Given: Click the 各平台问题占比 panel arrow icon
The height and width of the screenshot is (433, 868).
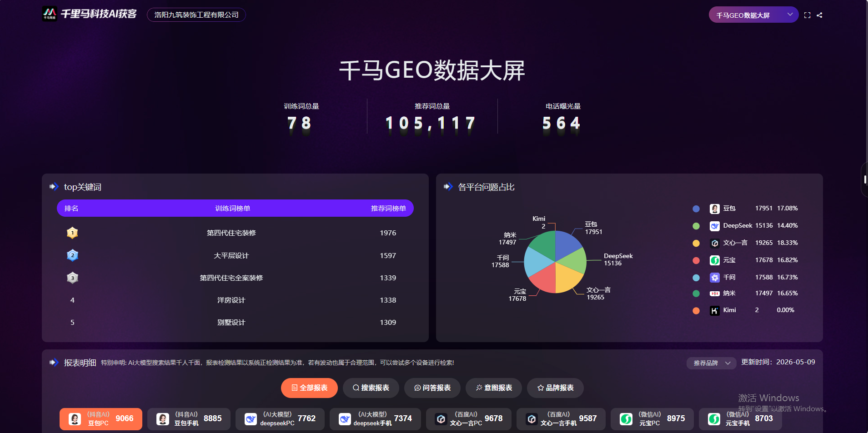Looking at the screenshot, I should pyautogui.click(x=448, y=187).
